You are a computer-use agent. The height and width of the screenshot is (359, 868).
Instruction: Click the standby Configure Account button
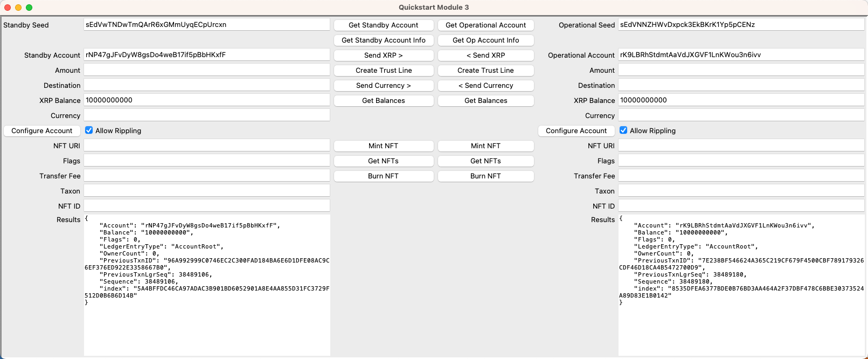click(42, 131)
